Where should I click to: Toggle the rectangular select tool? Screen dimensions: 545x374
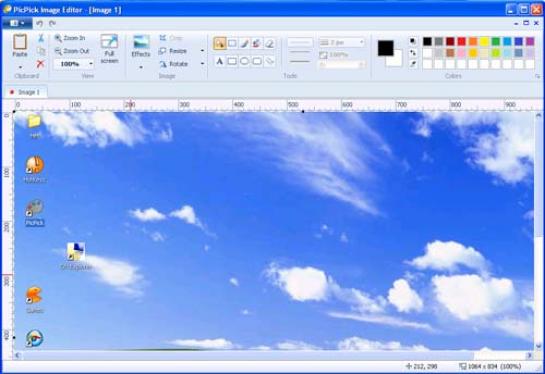pos(232,43)
